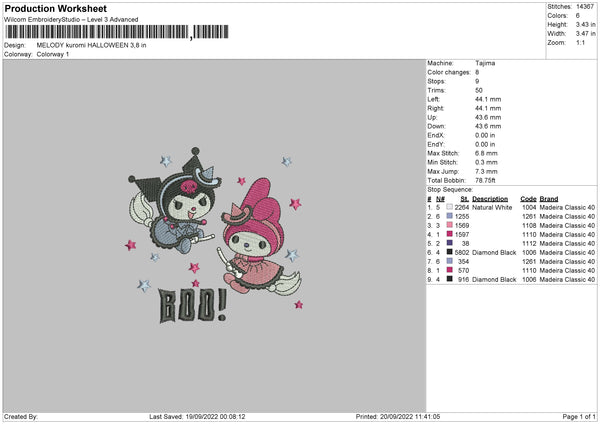Click the Left label above Right
Viewport: 600px width, 424px height.
tap(433, 99)
